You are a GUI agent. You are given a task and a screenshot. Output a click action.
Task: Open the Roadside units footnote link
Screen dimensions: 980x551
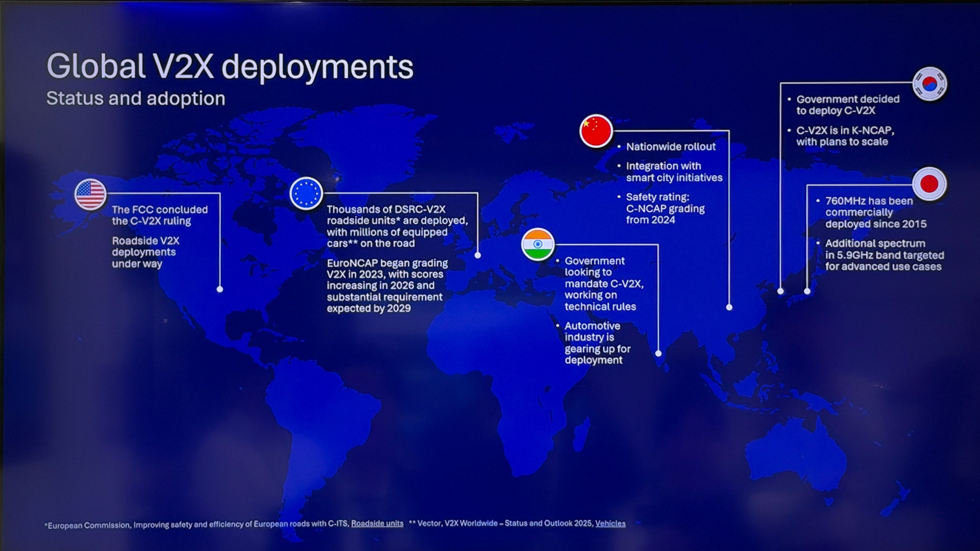pos(377,523)
